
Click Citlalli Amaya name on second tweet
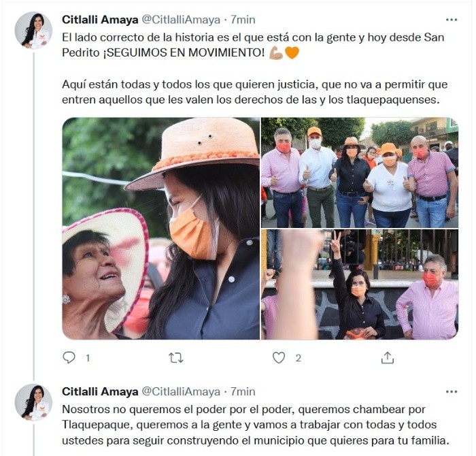coord(100,391)
